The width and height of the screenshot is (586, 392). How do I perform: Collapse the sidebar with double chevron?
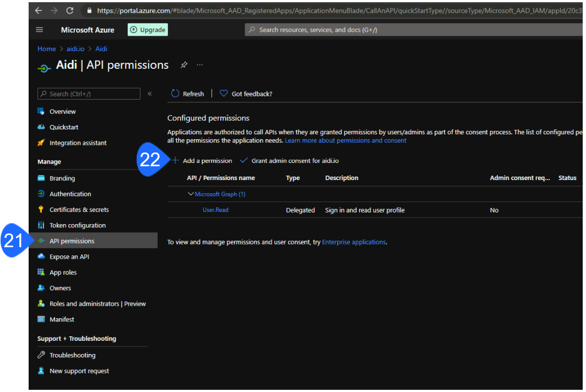(150, 94)
